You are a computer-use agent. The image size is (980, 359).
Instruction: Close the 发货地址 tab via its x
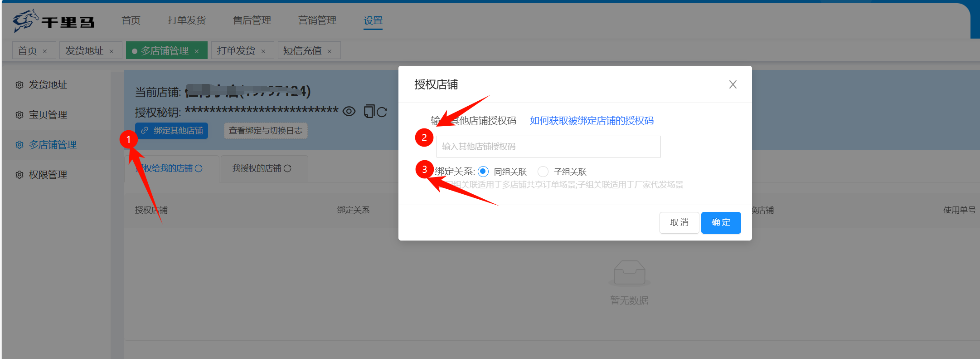click(x=112, y=51)
